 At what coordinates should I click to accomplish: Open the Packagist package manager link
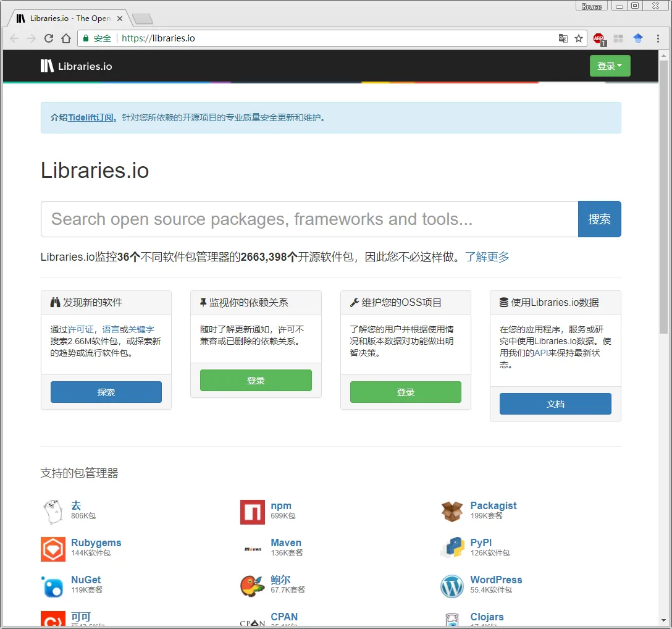[493, 505]
